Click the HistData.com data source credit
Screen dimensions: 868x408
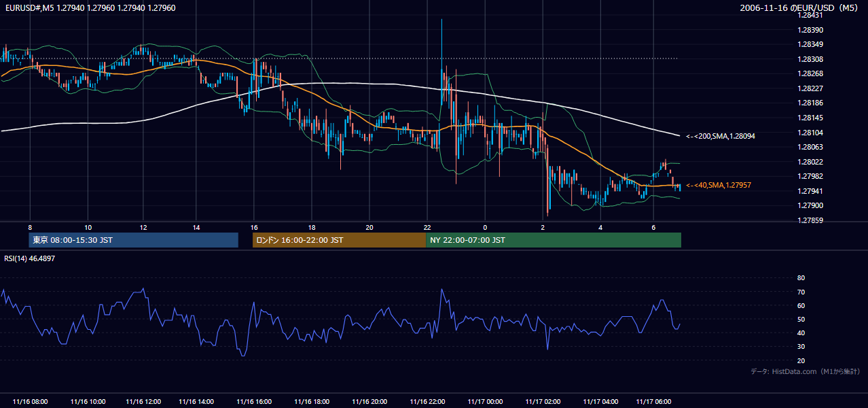[x=806, y=371]
